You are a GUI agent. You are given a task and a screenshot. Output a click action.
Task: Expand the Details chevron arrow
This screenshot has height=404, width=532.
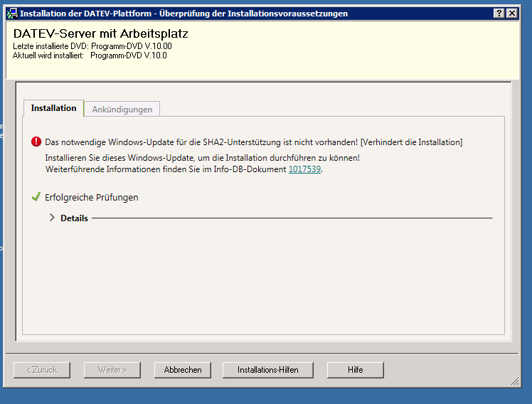coord(52,218)
